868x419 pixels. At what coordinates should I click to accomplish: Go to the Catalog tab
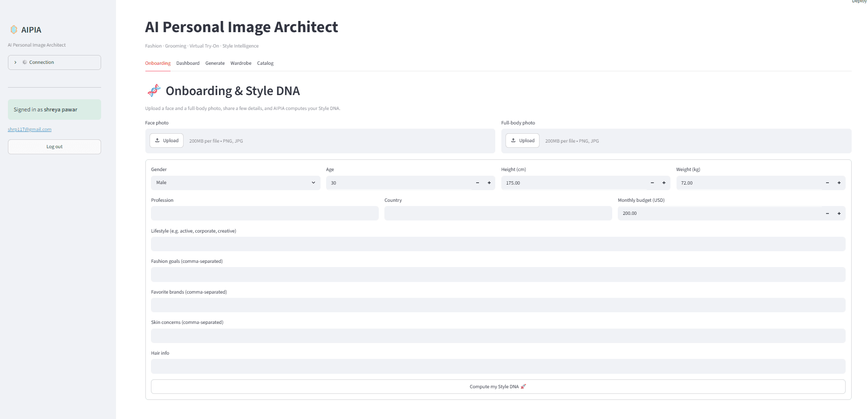(x=265, y=63)
